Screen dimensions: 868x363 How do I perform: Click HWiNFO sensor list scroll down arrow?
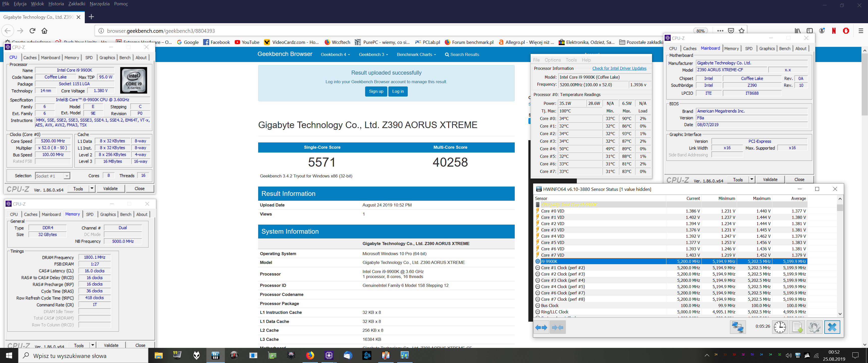[x=840, y=314]
